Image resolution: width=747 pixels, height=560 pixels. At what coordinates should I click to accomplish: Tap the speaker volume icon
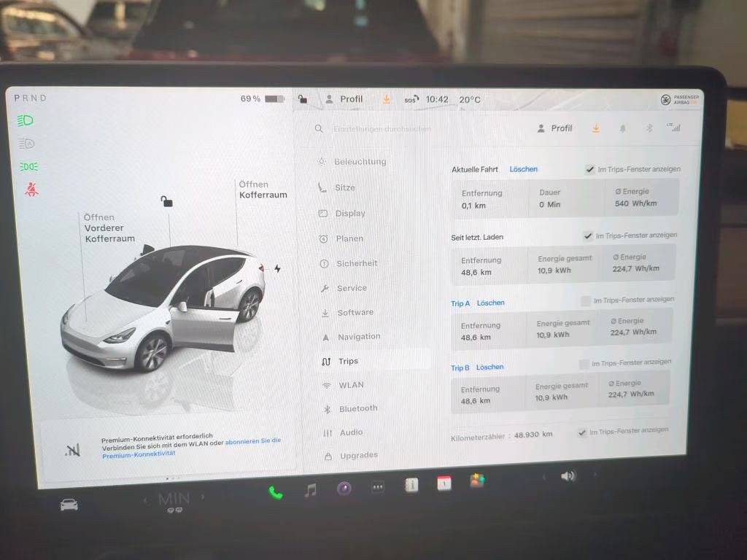coord(568,476)
